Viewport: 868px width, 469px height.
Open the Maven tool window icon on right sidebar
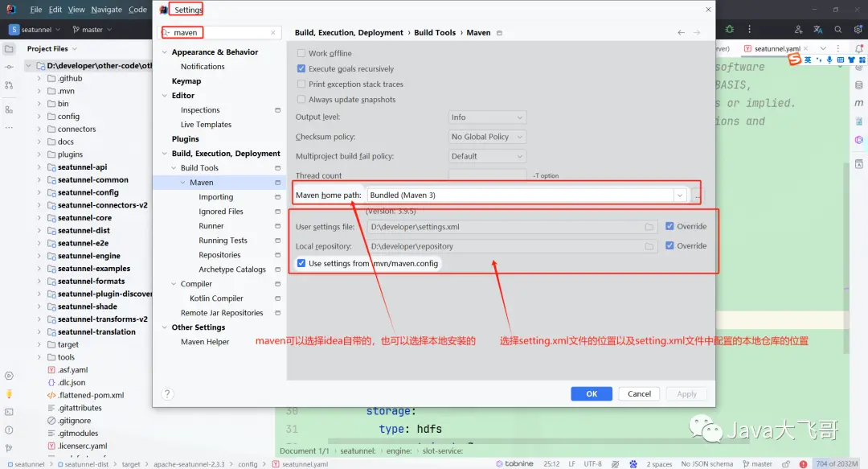click(858, 103)
